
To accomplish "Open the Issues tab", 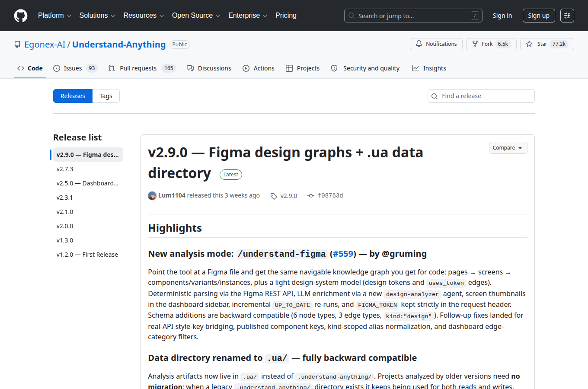I will (75, 68).
